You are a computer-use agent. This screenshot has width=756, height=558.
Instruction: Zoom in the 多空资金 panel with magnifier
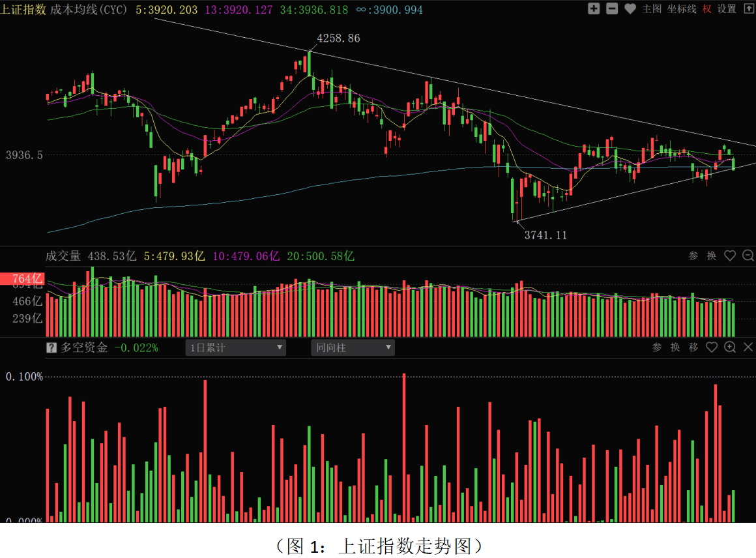pyautogui.click(x=730, y=347)
